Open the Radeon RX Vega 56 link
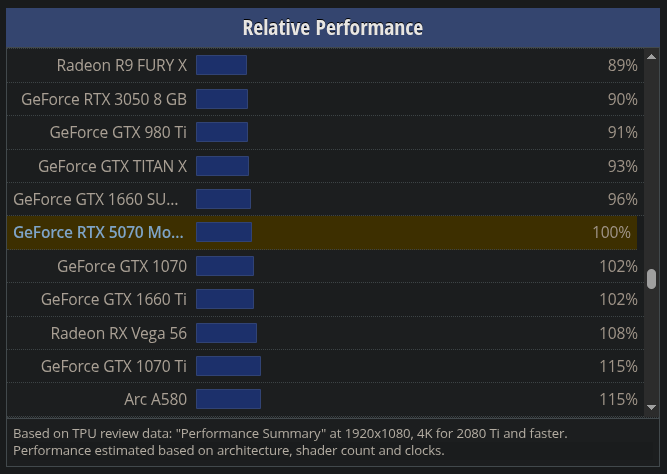The image size is (667, 474). pyautogui.click(x=119, y=333)
